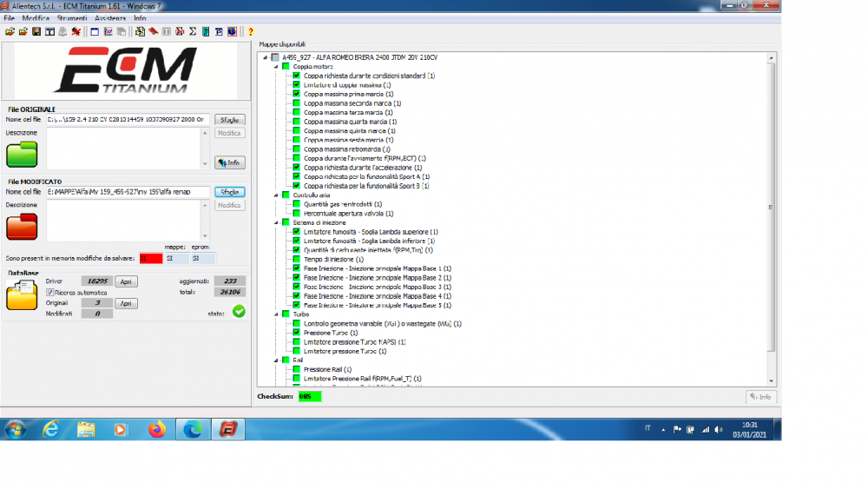Toggle Coppia massima prima marcia checkbox
This screenshot has width=868, height=489.
[x=297, y=94]
